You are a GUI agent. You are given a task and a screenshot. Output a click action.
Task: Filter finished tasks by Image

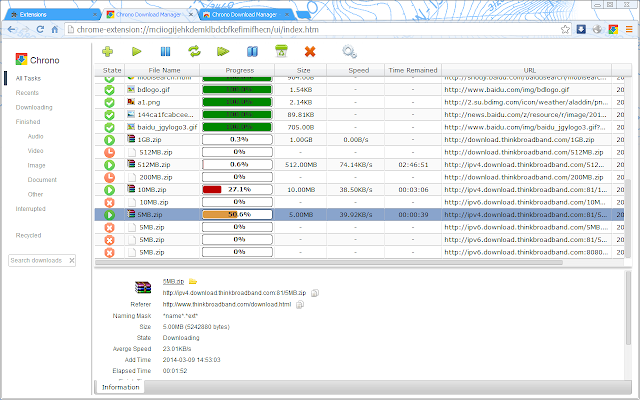[36, 165]
